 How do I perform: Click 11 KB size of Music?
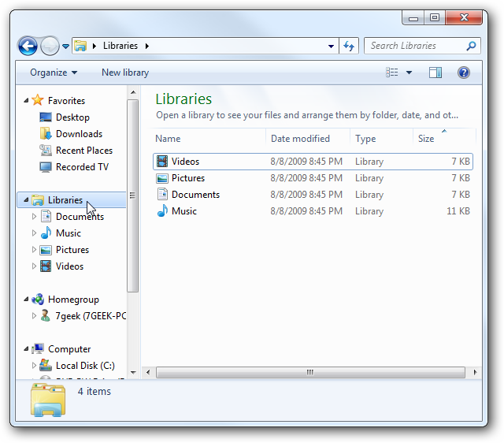(458, 211)
